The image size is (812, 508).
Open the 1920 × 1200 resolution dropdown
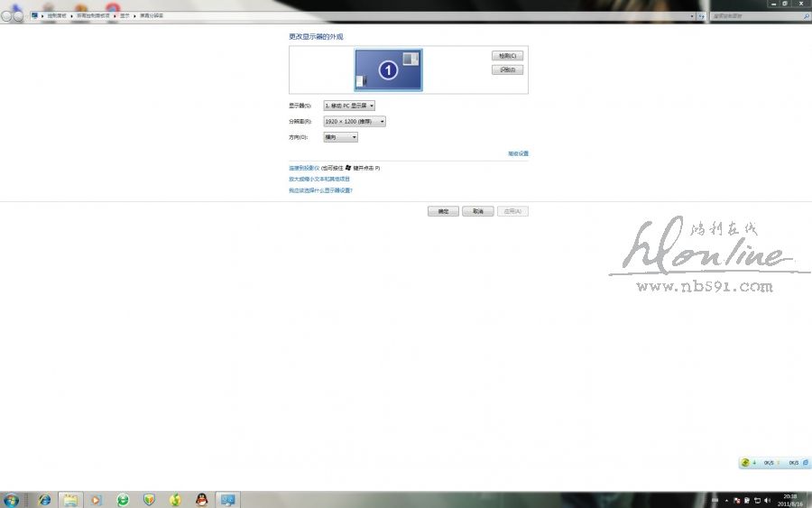point(355,121)
